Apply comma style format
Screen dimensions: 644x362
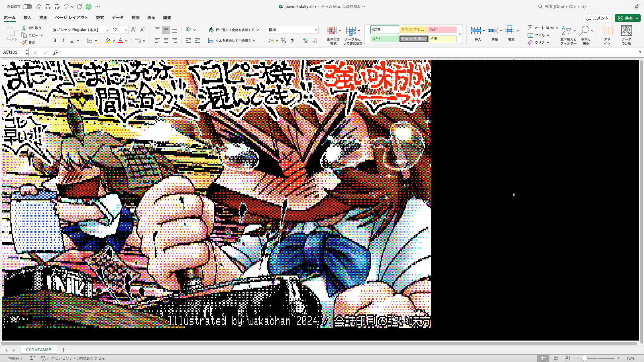(x=292, y=41)
